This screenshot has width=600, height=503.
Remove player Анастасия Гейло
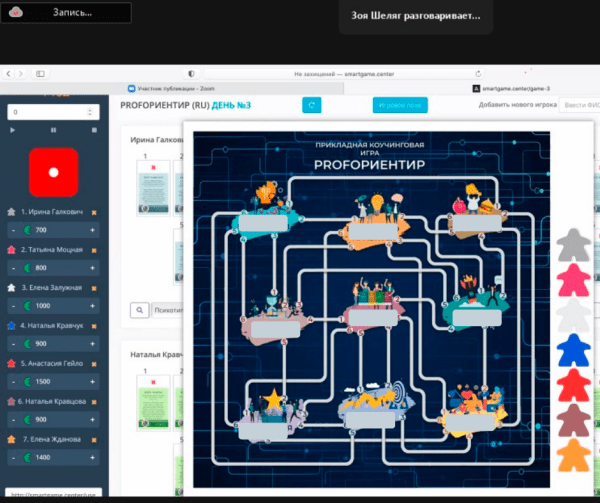[94, 364]
